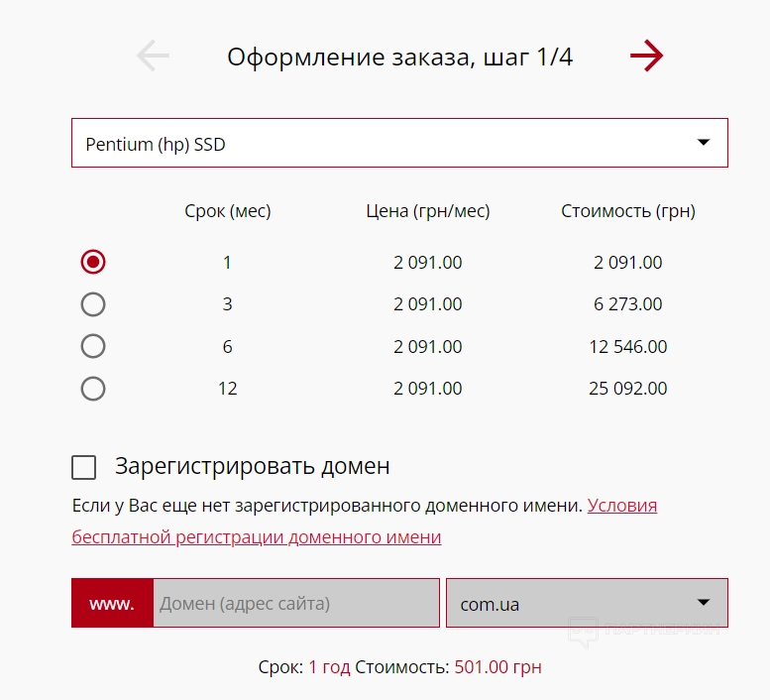Click the server plan dropdown arrow

tap(704, 143)
